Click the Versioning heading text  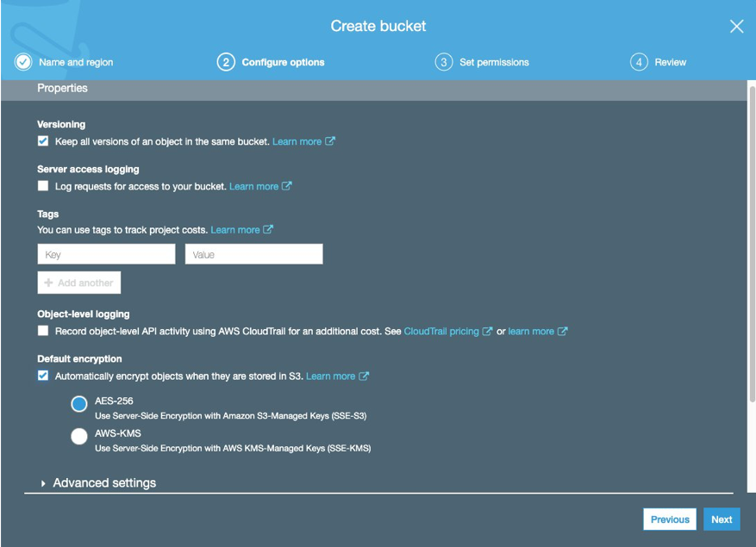pyautogui.click(x=61, y=124)
